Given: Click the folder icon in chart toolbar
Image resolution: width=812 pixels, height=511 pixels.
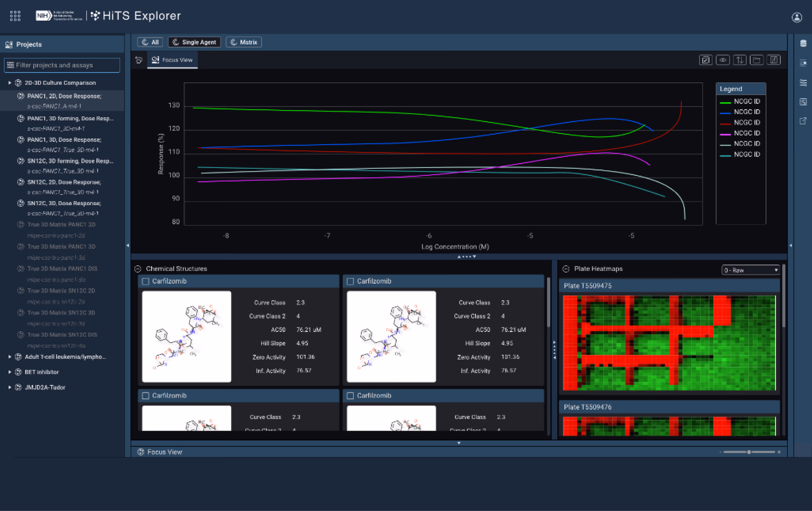Looking at the screenshot, I should point(757,60).
